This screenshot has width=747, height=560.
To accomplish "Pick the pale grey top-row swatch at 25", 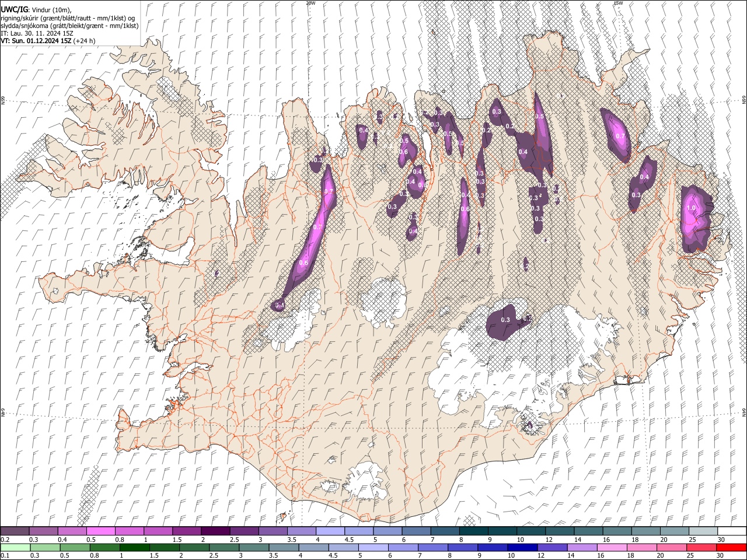I will pos(703,531).
